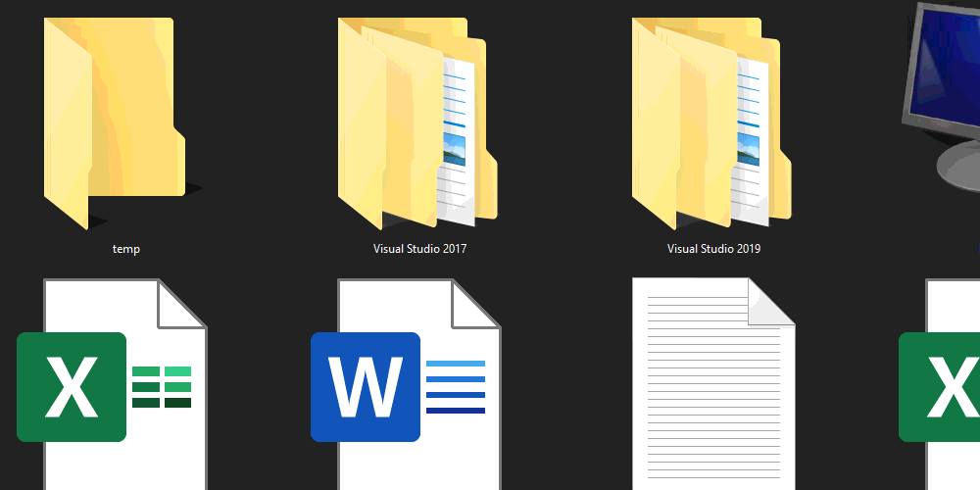
Task: Open the Visual Studio 2017 folder icon
Action: [412, 122]
